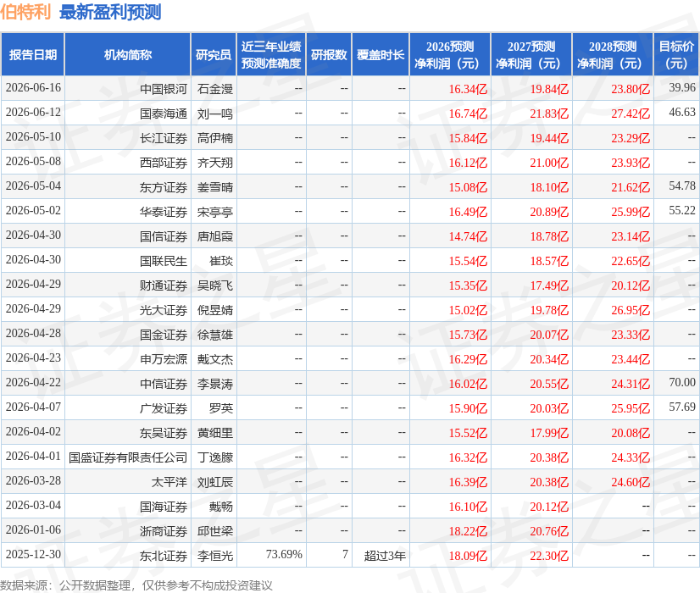700x593 pixels.
Task: Click the 最新盈利预测 heading text
Action: click(110, 12)
